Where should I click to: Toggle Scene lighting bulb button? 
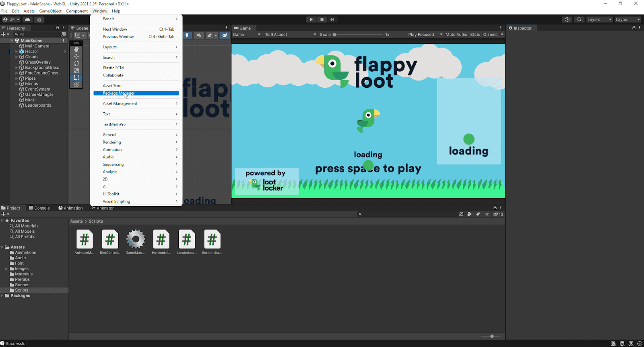click(x=187, y=35)
